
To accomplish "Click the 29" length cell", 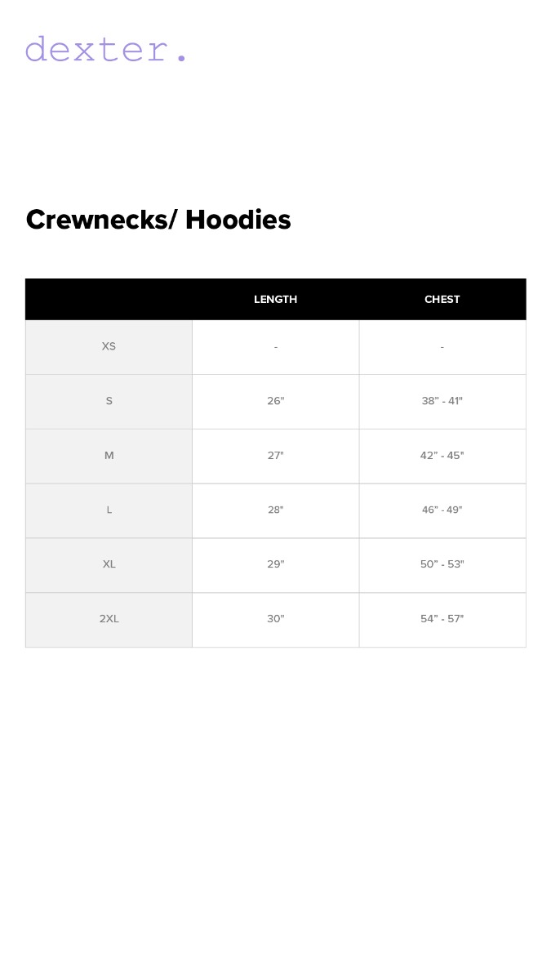I will click(x=276, y=564).
